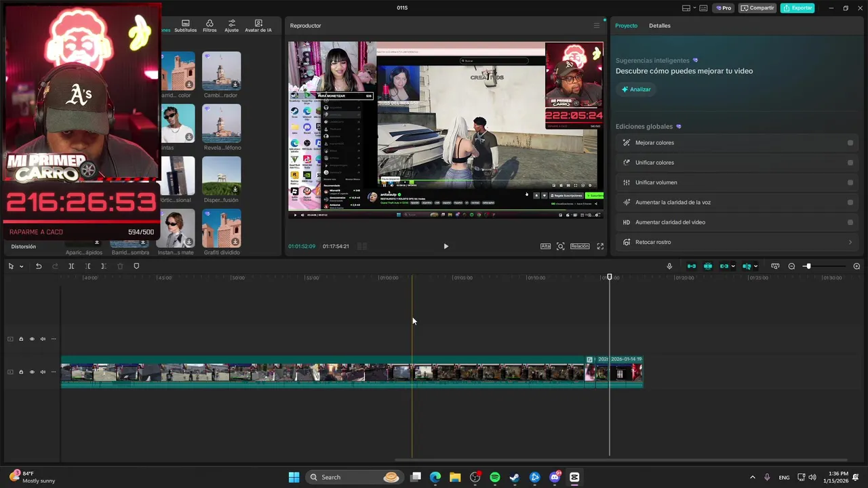Open the preview axis dropdown arrow
Viewport: 868px width, 488px height.
[x=755, y=266]
